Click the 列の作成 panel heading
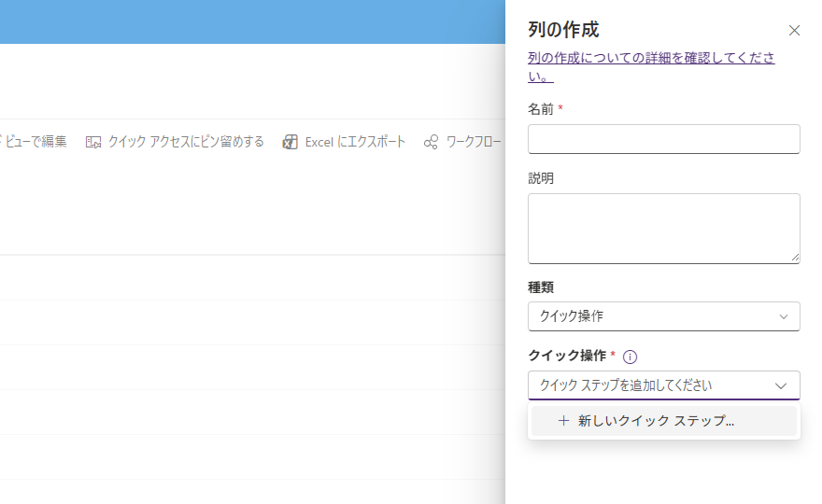 tap(563, 30)
